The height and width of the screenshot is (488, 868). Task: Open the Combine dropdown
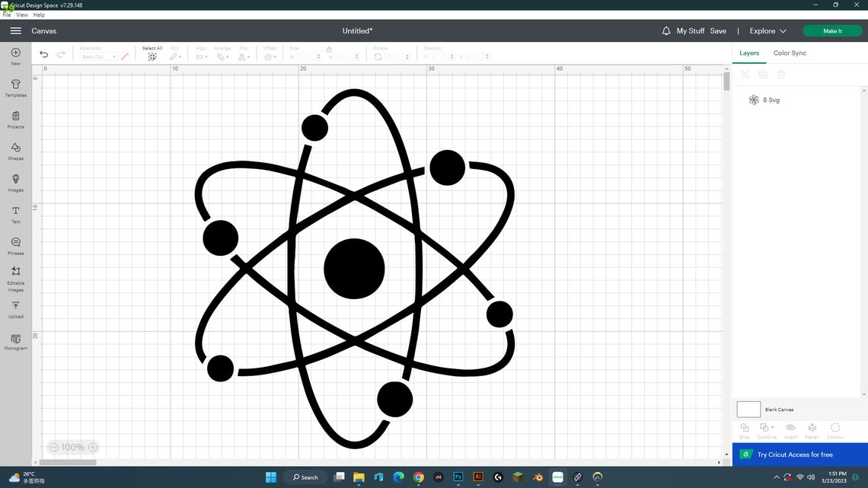click(x=767, y=429)
